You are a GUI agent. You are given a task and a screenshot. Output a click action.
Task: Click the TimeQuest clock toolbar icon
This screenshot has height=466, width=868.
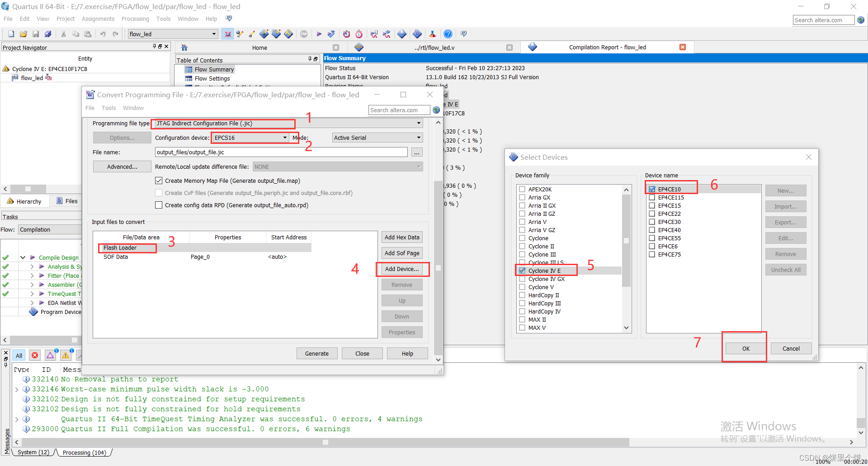[x=359, y=34]
